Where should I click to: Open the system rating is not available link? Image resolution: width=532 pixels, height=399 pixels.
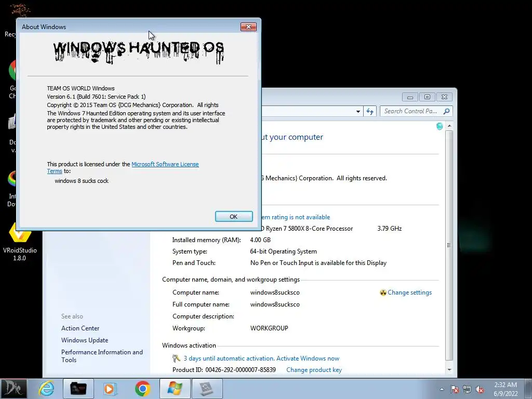(296, 217)
